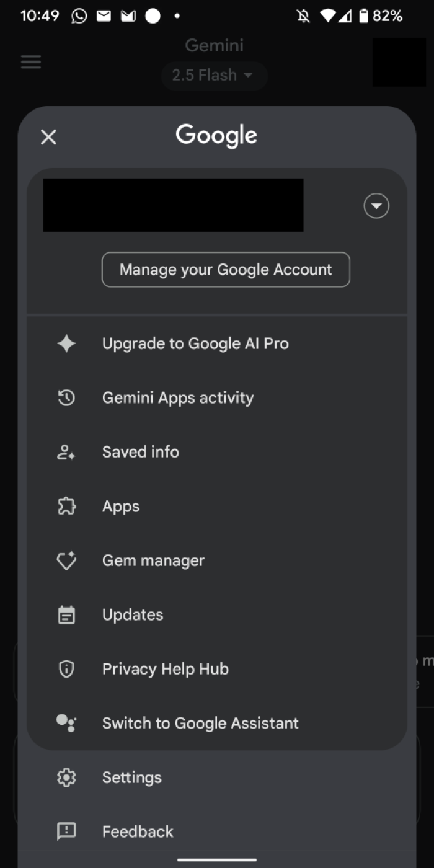Screen dimensions: 434x868
Task: Tap the Saved info person icon
Action: point(66,452)
